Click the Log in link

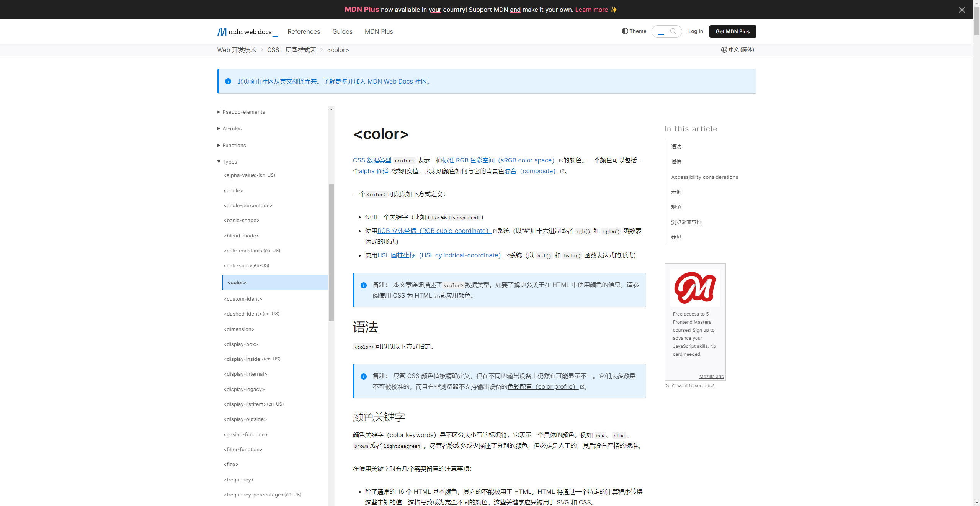coord(695,31)
